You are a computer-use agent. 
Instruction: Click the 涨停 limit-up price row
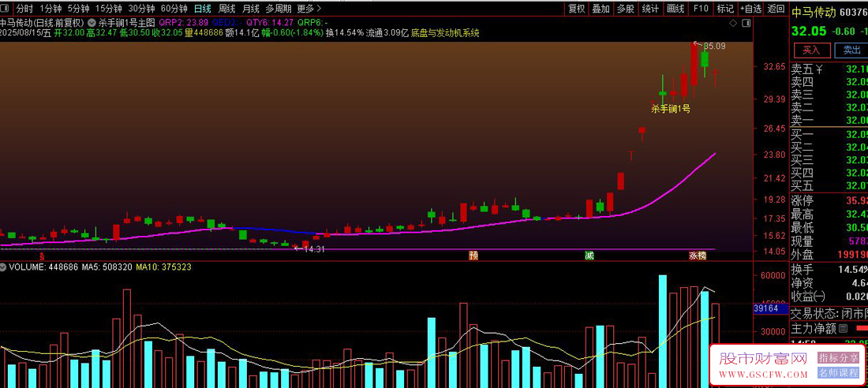829,200
